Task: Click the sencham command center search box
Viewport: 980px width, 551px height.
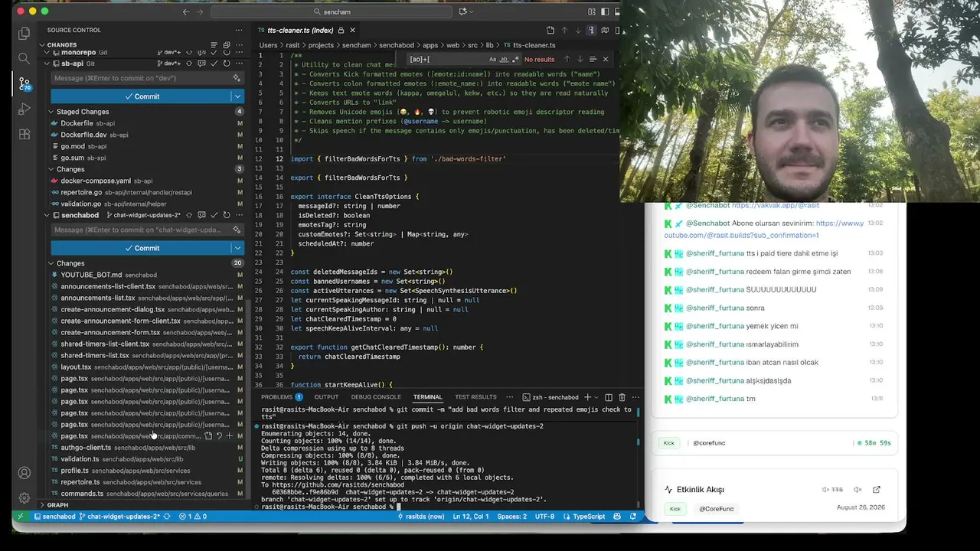Action: (332, 11)
